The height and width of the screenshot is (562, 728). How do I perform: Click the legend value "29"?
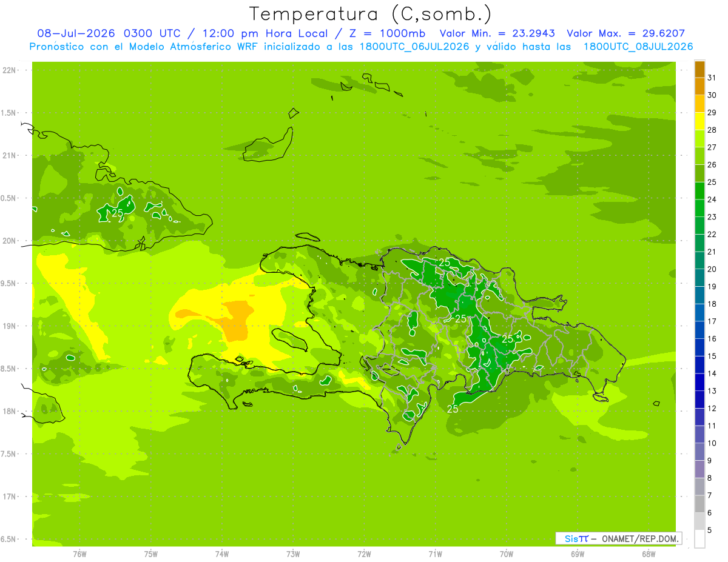pyautogui.click(x=712, y=113)
